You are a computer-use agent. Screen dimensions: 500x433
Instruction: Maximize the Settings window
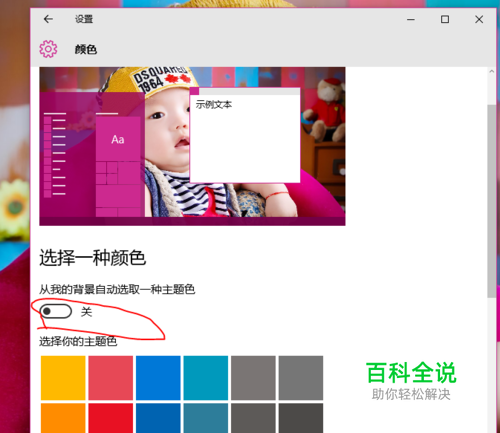[445, 19]
